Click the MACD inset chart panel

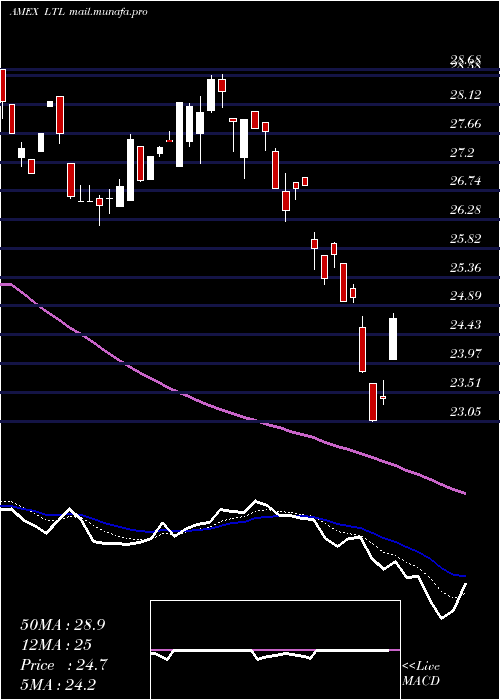coord(275,650)
